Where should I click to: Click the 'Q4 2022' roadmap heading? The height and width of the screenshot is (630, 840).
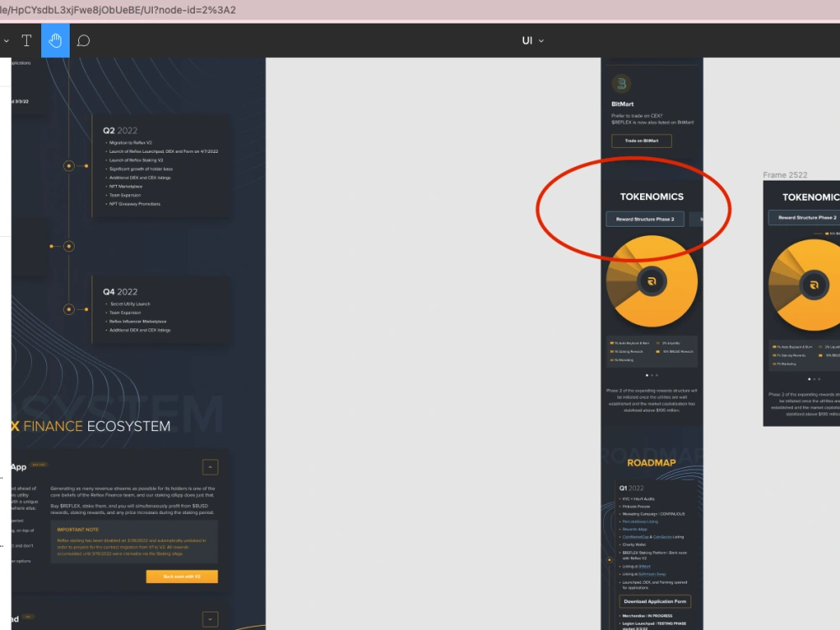coord(120,292)
